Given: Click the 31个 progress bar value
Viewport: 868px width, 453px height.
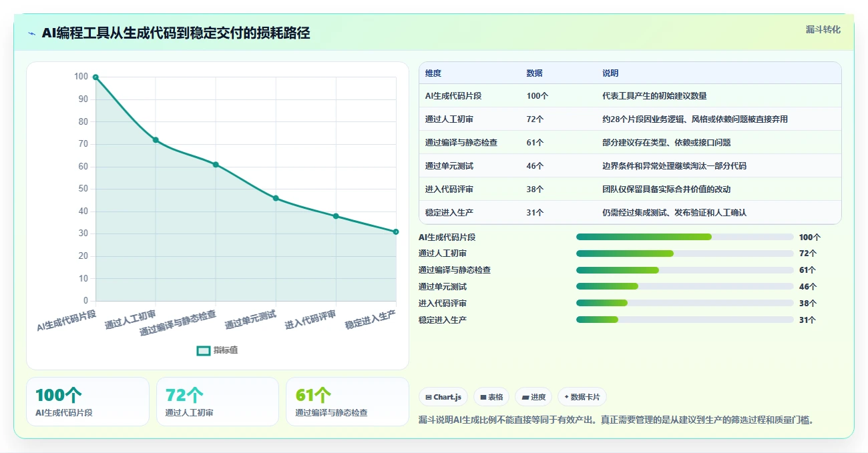Looking at the screenshot, I should click(808, 320).
